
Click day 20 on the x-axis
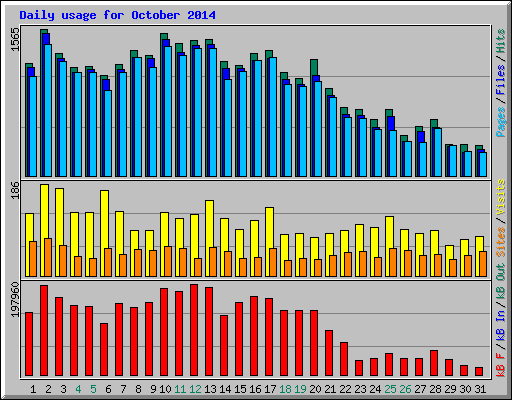315,389
